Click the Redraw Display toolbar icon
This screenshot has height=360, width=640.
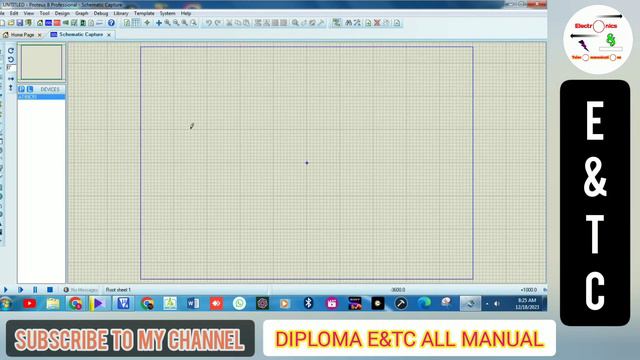pos(127,23)
